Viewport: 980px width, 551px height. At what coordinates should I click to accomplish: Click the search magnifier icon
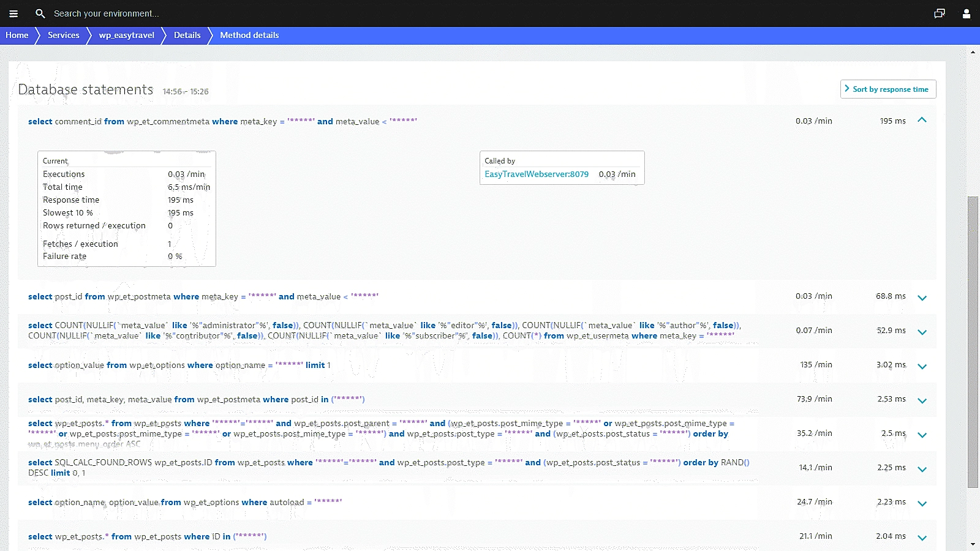click(x=40, y=13)
